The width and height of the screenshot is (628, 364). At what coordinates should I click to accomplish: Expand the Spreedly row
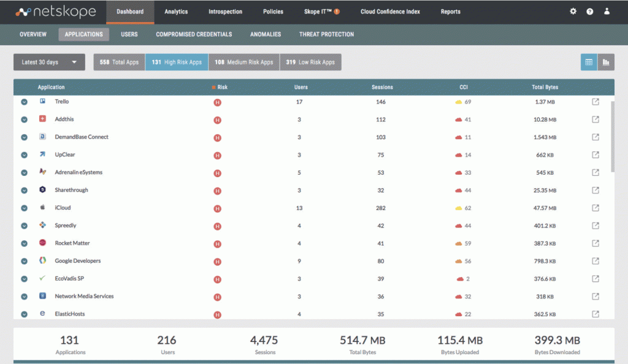click(x=24, y=226)
